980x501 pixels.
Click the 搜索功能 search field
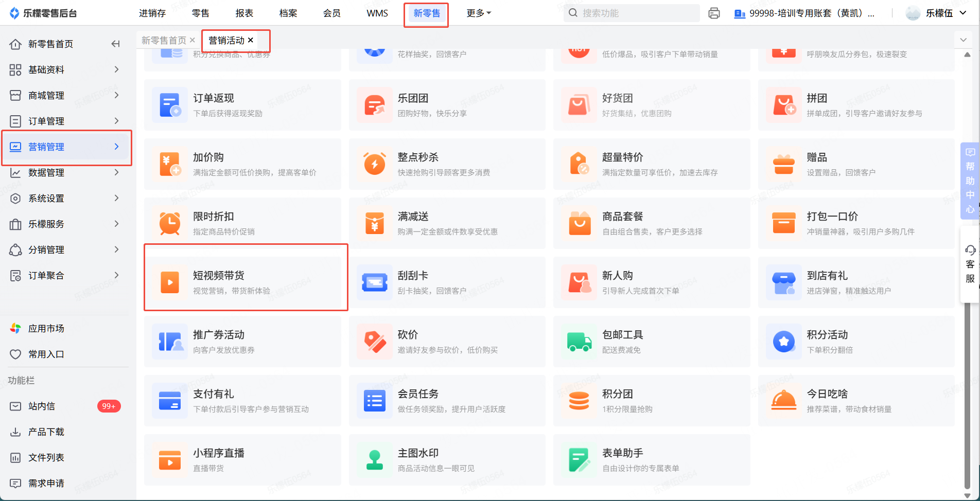pos(632,13)
